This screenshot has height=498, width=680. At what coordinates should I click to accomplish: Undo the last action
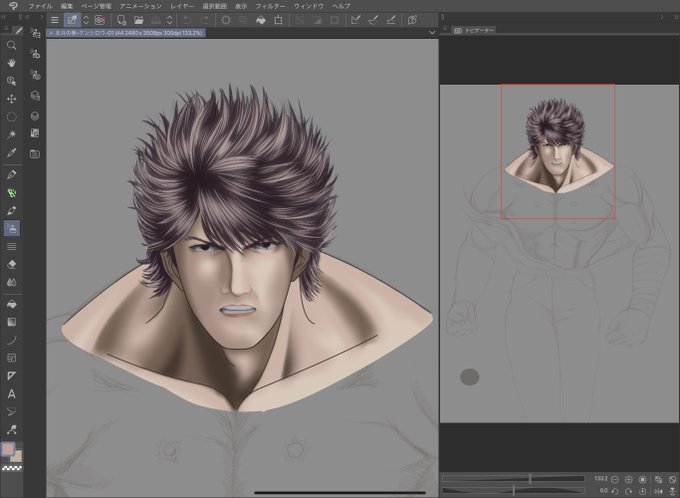pos(187,20)
